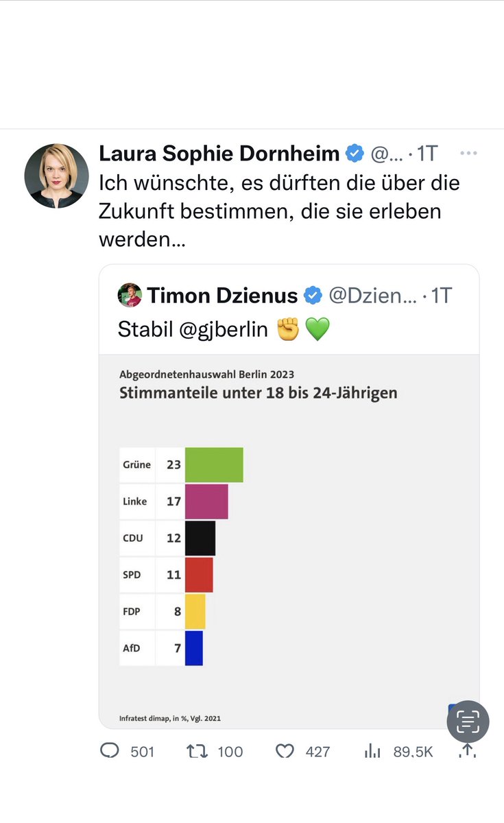Viewport: 504px width, 823px height.
Task: Open the quoted chart image
Action: point(289,541)
